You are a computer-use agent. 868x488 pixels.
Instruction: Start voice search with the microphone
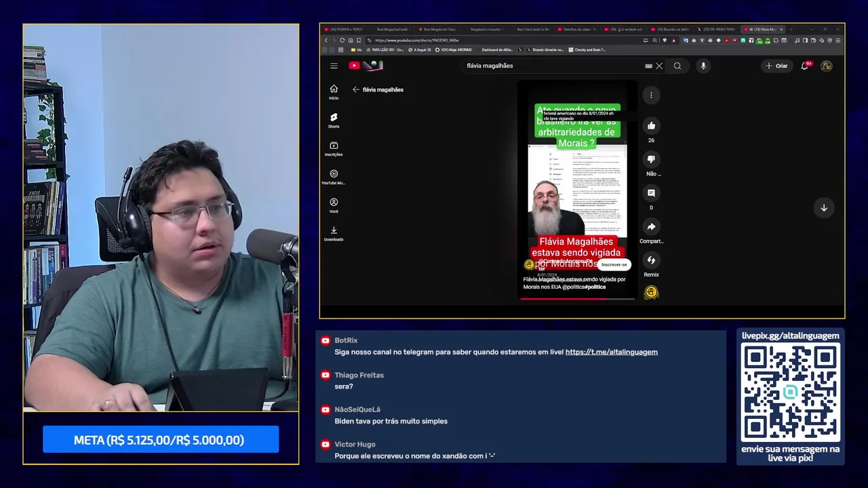(703, 66)
